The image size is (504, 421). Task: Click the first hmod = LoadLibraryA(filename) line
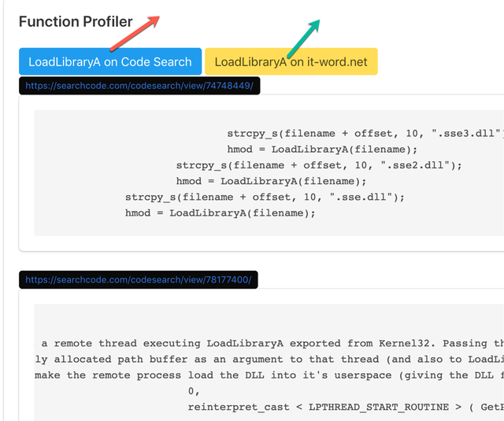[322, 150]
